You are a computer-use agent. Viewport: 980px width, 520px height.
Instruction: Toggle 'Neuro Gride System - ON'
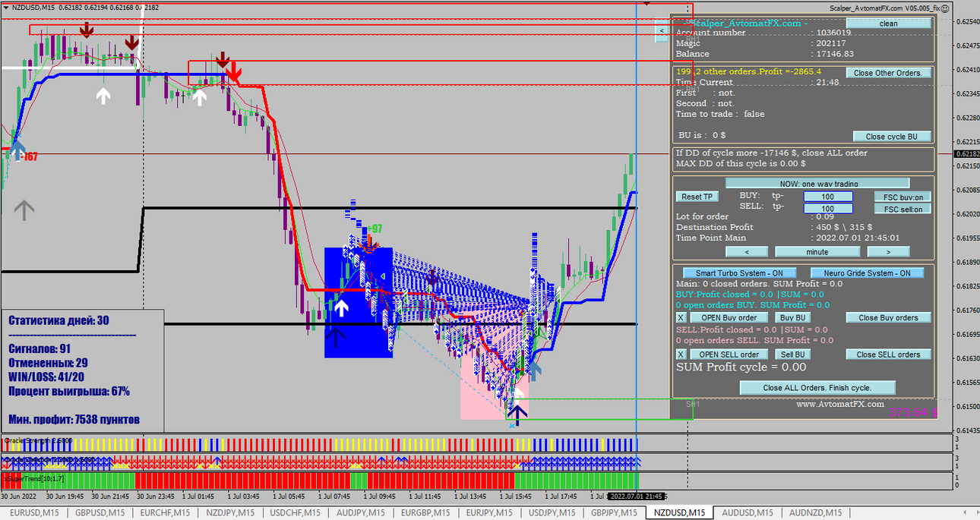coord(867,273)
